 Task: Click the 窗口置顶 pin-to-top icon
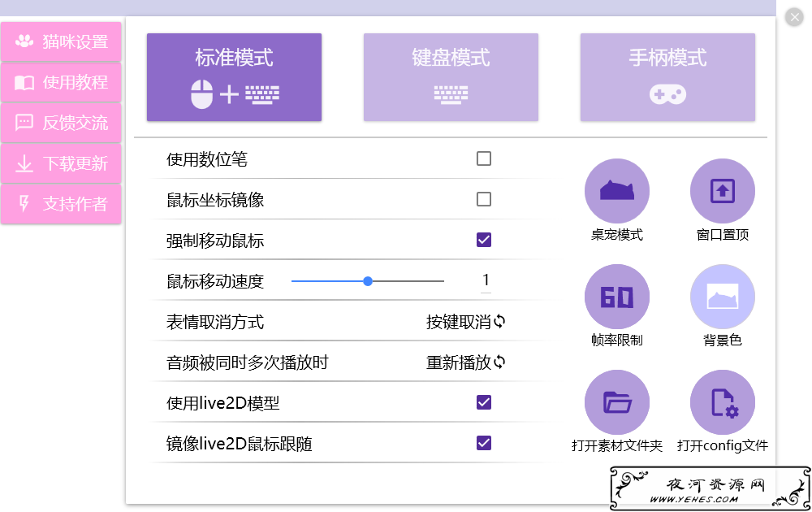[x=723, y=191]
